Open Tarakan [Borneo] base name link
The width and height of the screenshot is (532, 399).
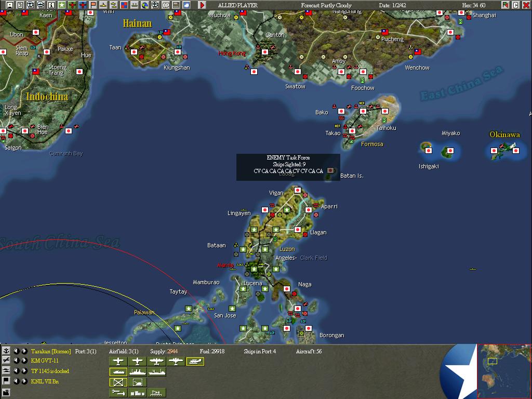point(51,351)
